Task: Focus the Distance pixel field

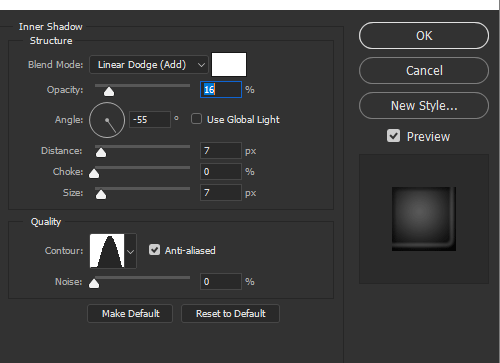Action: [221, 150]
